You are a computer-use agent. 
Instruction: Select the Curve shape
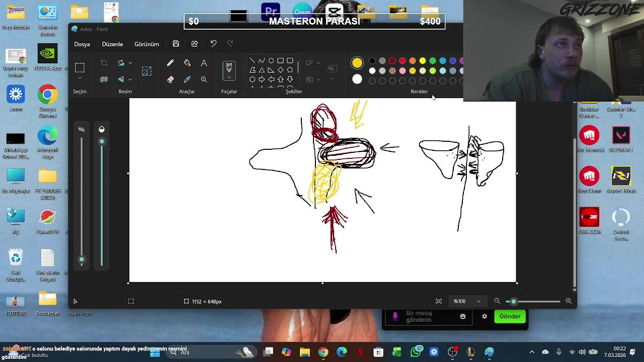pyautogui.click(x=262, y=61)
